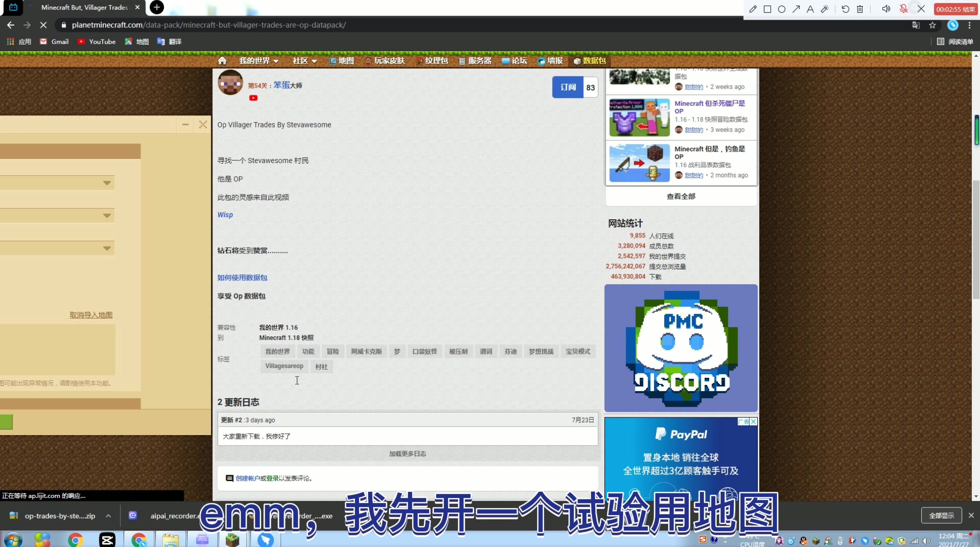Click the green browser page scrollbar thumb
The width and height of the screenshot is (980, 547).
pyautogui.click(x=976, y=130)
